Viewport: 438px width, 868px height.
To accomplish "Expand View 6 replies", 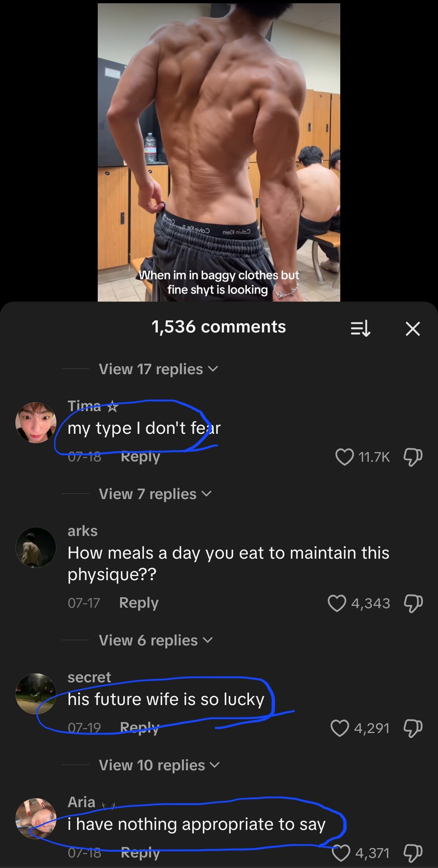I will [155, 640].
